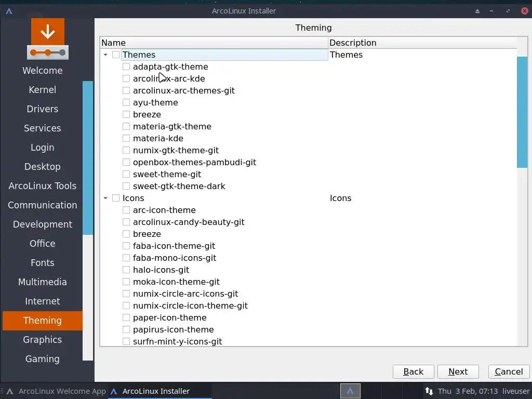This screenshot has width=532, height=399.
Task: Toggle the Icons group checkbox
Action: 116,198
